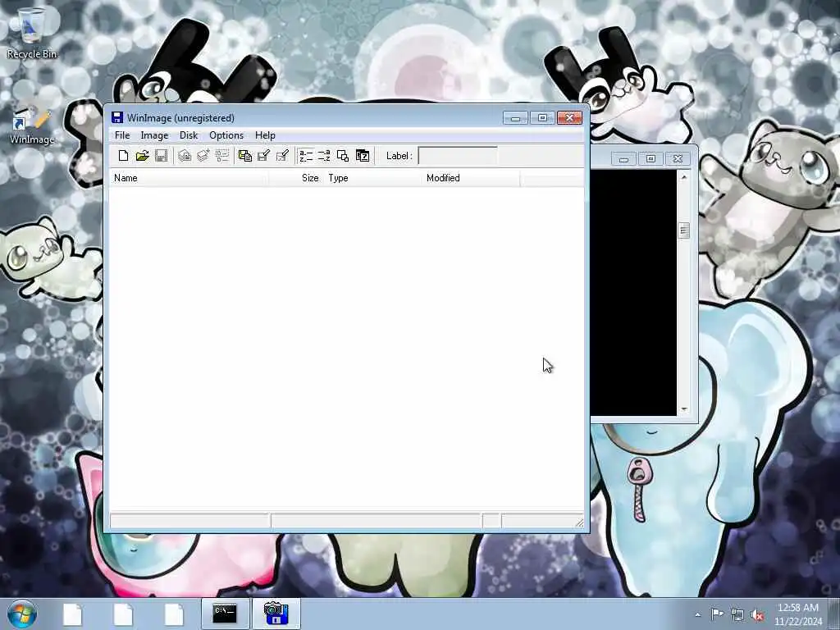Open the clock showing 12:58 AM

click(797, 614)
